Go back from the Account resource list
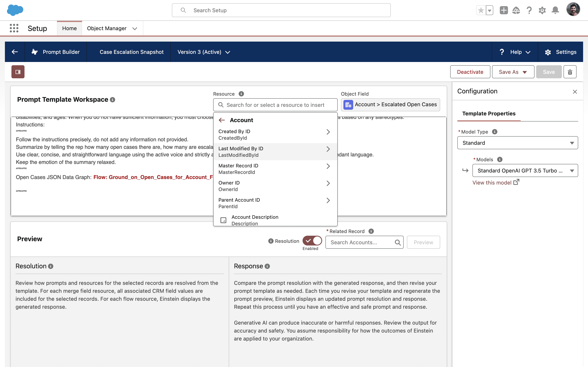Screen dimensions: 588x367 coord(222,120)
